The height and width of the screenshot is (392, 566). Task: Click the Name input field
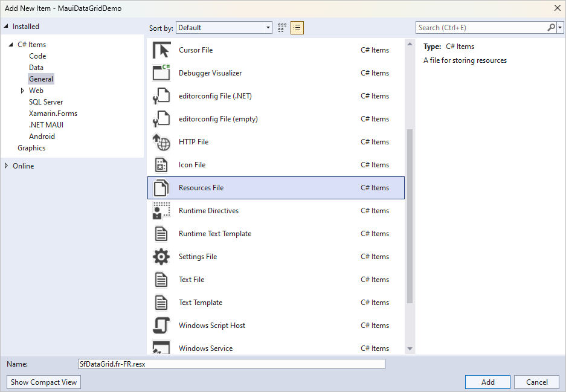coord(231,364)
